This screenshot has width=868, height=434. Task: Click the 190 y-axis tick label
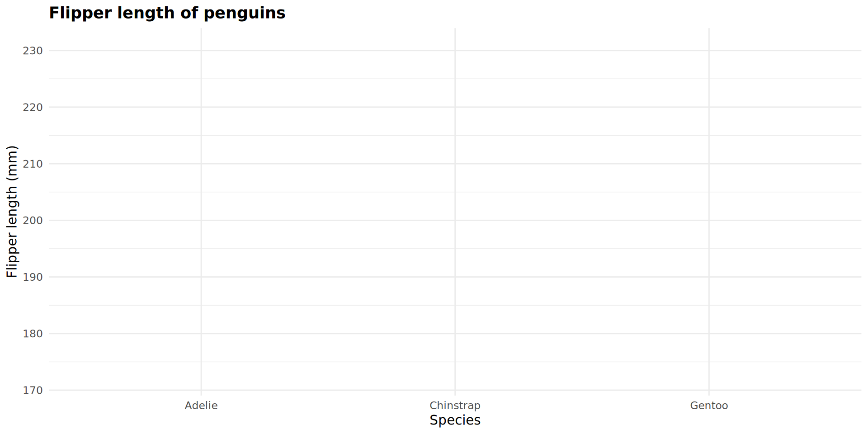pyautogui.click(x=33, y=277)
